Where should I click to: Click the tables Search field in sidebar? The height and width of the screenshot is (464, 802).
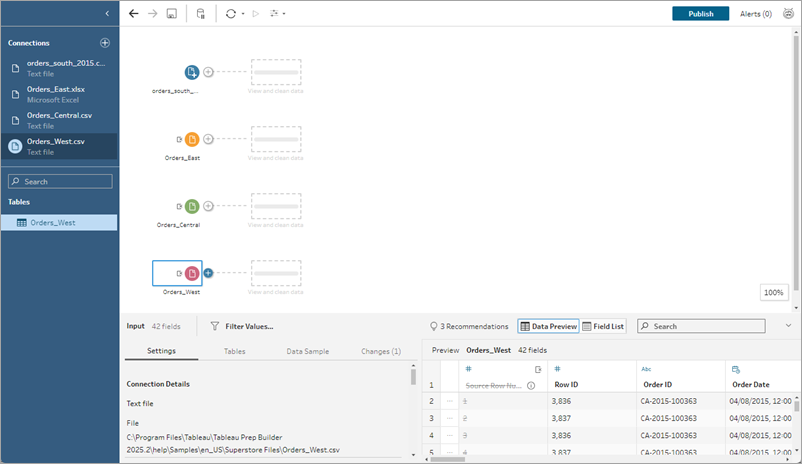pos(60,182)
